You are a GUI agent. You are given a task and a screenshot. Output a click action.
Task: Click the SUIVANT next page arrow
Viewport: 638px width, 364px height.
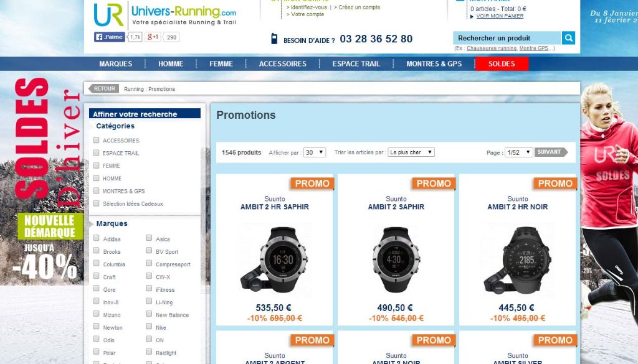click(551, 152)
